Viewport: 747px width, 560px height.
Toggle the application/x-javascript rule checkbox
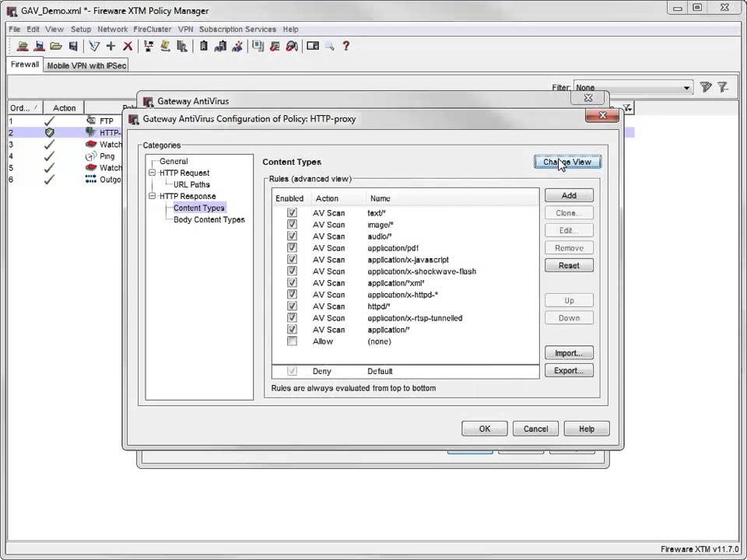pos(292,259)
